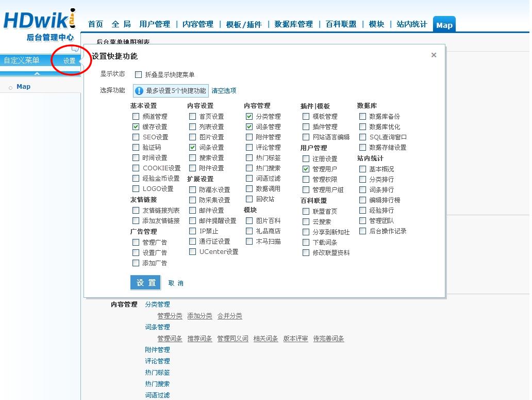Check the 模板管理 checkbox
Image resolution: width=532 pixels, height=400 pixels.
click(x=306, y=117)
